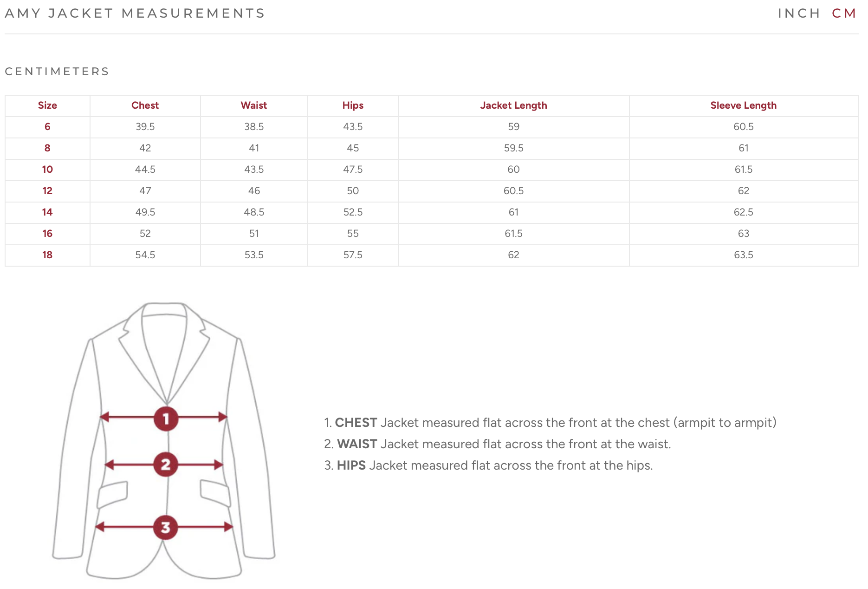Click the number 3 hips marker
Screen dimensions: 868x589
[x=166, y=527]
